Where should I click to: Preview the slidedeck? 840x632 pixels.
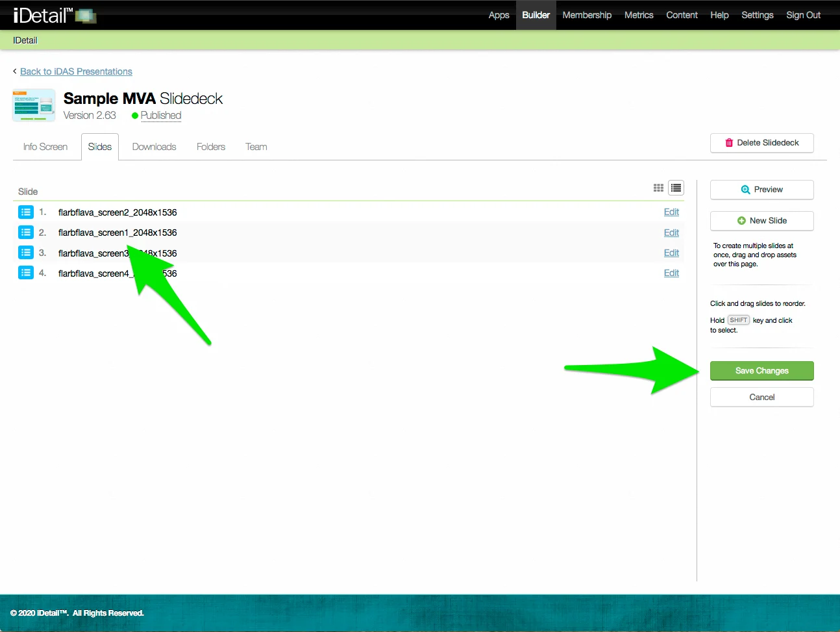(762, 190)
